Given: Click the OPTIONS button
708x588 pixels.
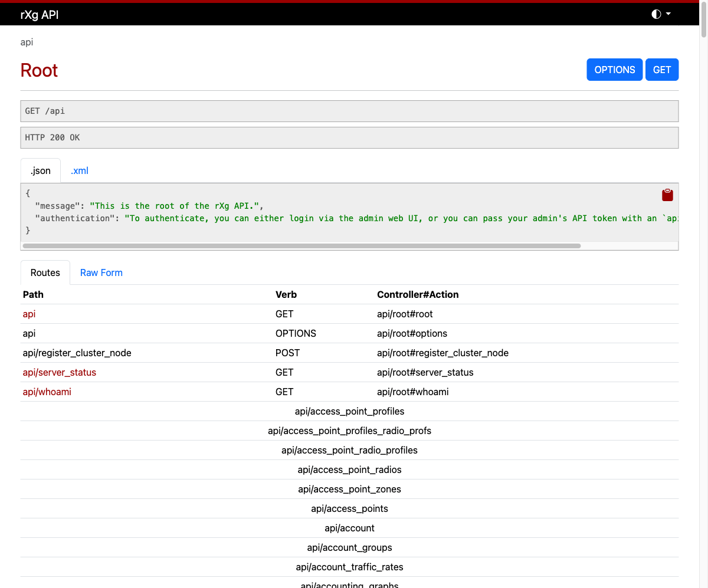Looking at the screenshot, I should [x=615, y=70].
